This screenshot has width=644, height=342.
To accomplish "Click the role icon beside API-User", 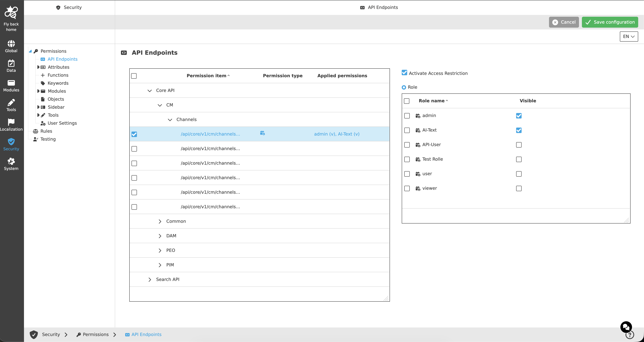I will [x=418, y=145].
